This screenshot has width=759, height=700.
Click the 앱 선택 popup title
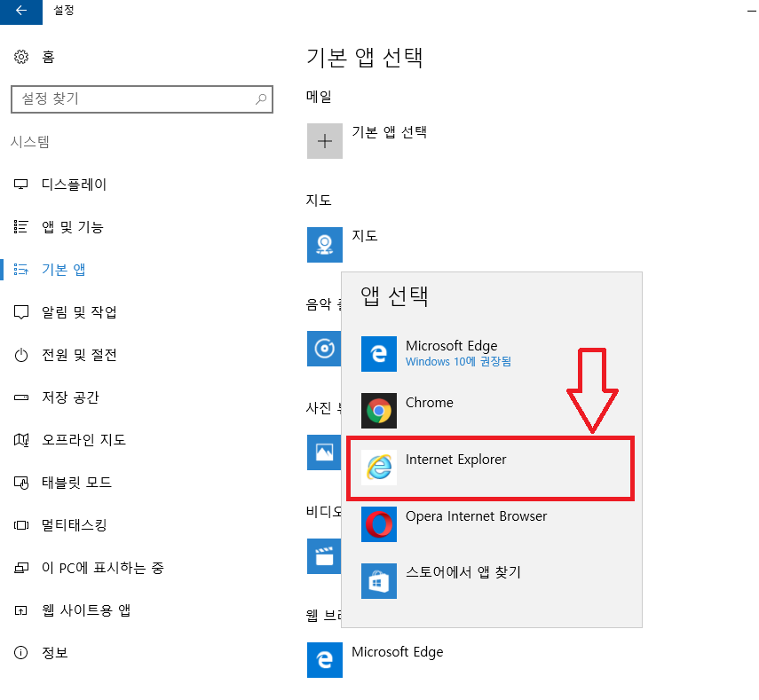tap(394, 296)
